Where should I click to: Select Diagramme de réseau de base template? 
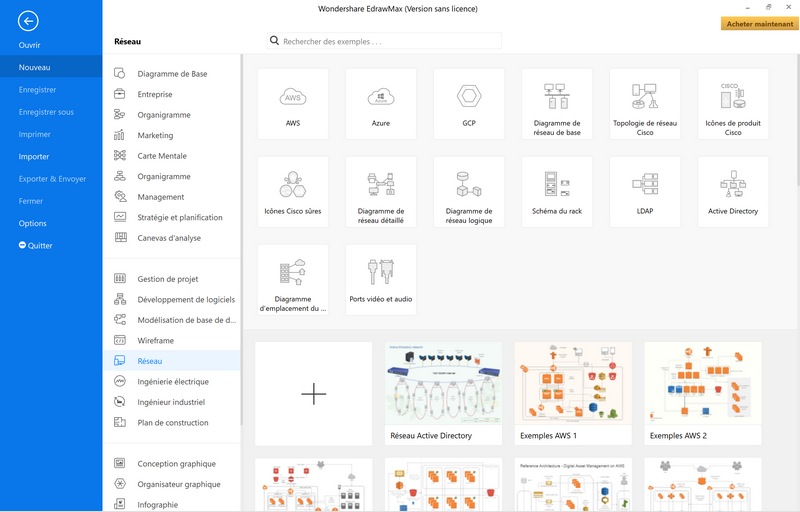point(557,104)
